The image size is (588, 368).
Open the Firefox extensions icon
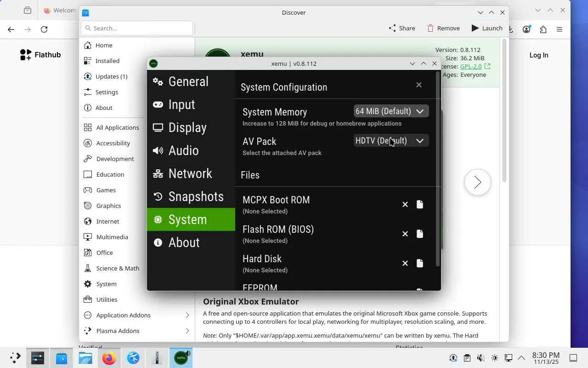pyautogui.click(x=543, y=29)
